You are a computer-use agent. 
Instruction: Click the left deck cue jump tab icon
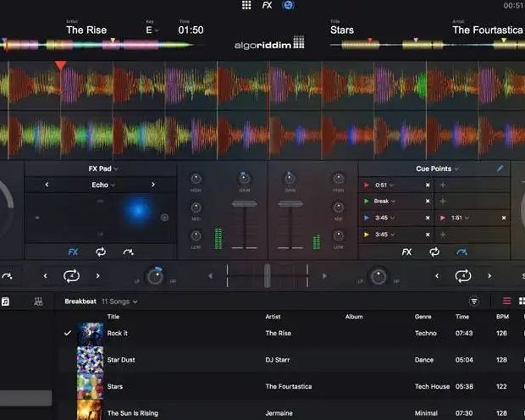[129, 251]
